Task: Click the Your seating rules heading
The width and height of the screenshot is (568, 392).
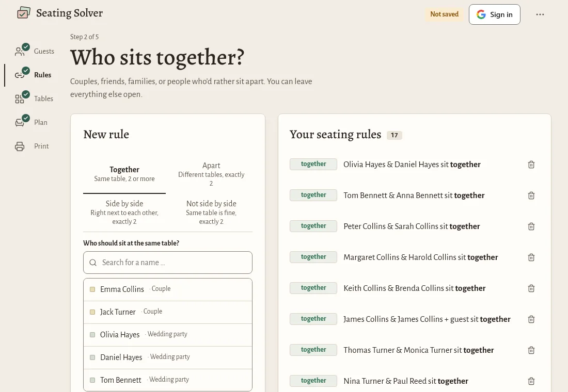Action: tap(336, 135)
